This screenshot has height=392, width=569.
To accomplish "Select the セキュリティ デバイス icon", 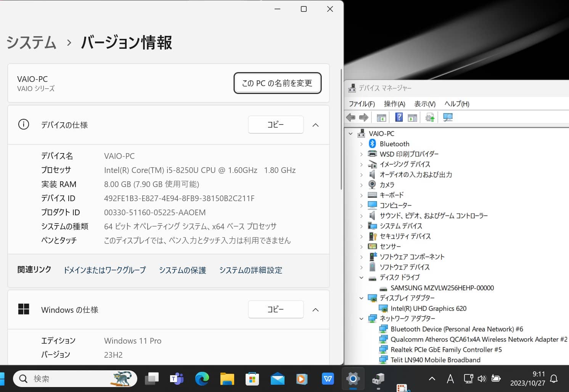I will pos(372,236).
